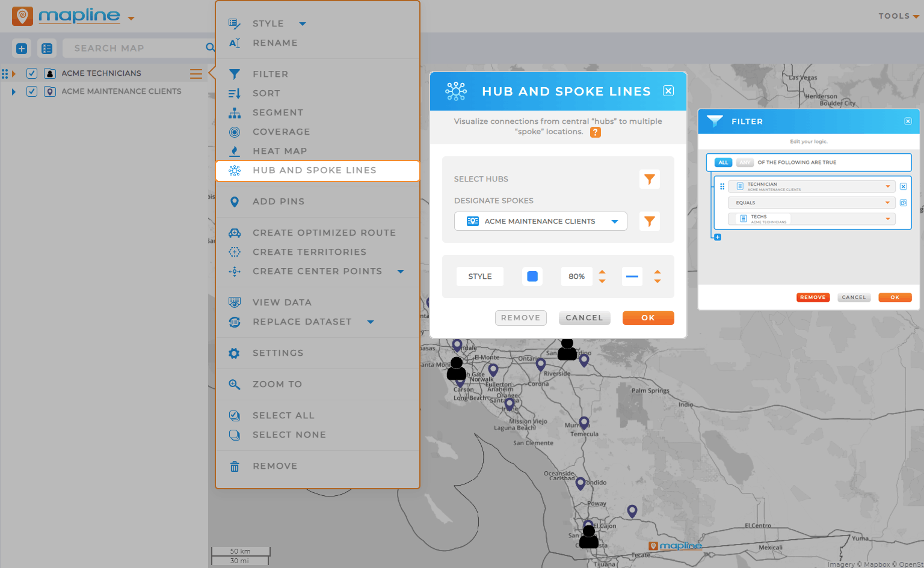Open the Acme Technicians hamburger menu
This screenshot has width=924, height=568.
tap(196, 74)
